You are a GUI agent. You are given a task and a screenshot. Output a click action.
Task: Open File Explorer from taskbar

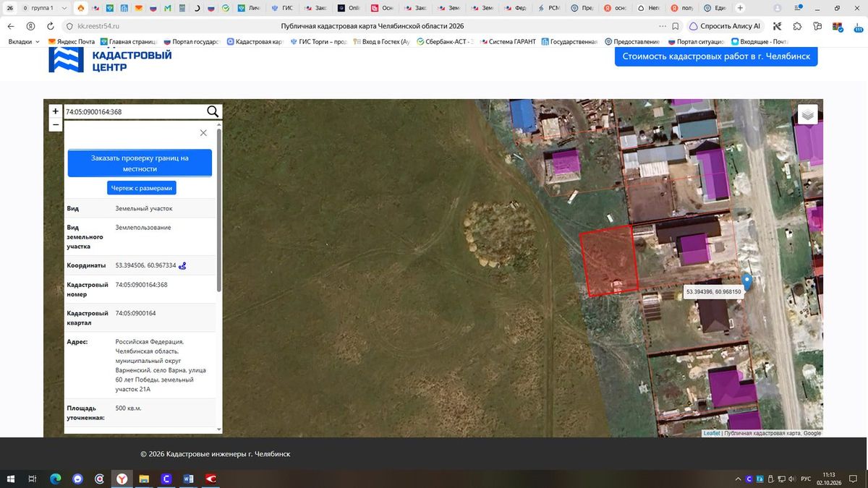tap(144, 479)
